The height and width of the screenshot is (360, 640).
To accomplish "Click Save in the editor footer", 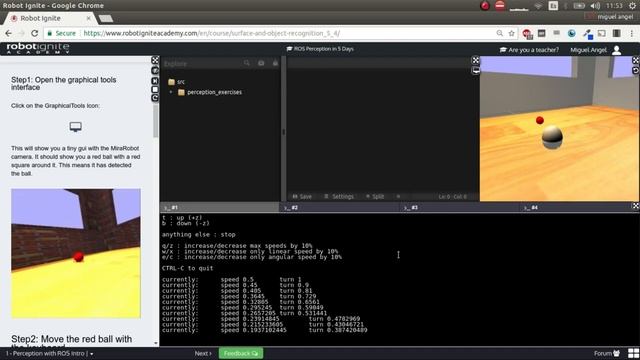I will 302,197.
